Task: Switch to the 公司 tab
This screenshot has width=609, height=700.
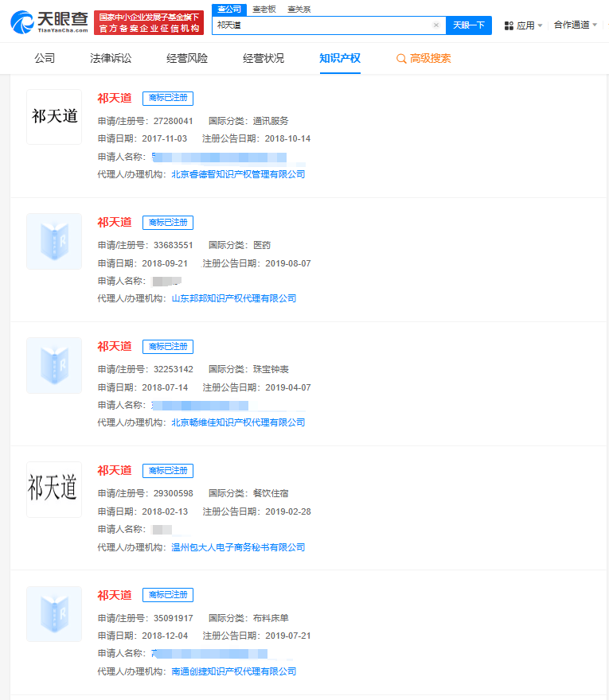Action: click(x=45, y=59)
